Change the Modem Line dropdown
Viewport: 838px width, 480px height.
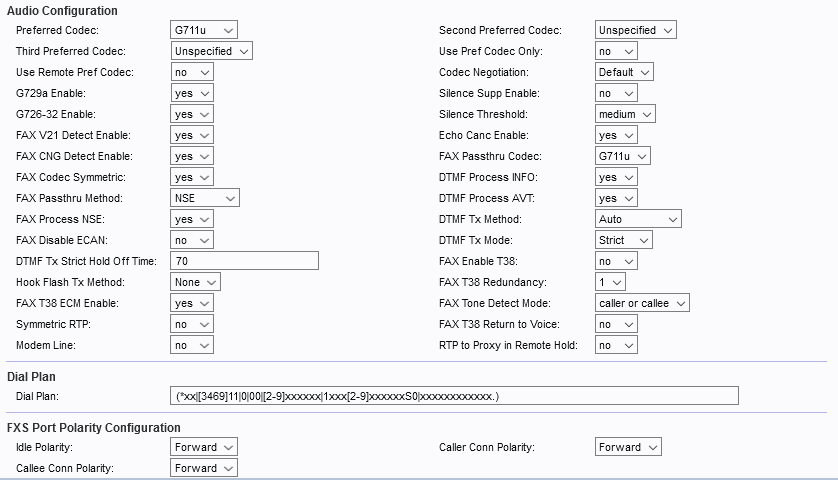pos(192,345)
